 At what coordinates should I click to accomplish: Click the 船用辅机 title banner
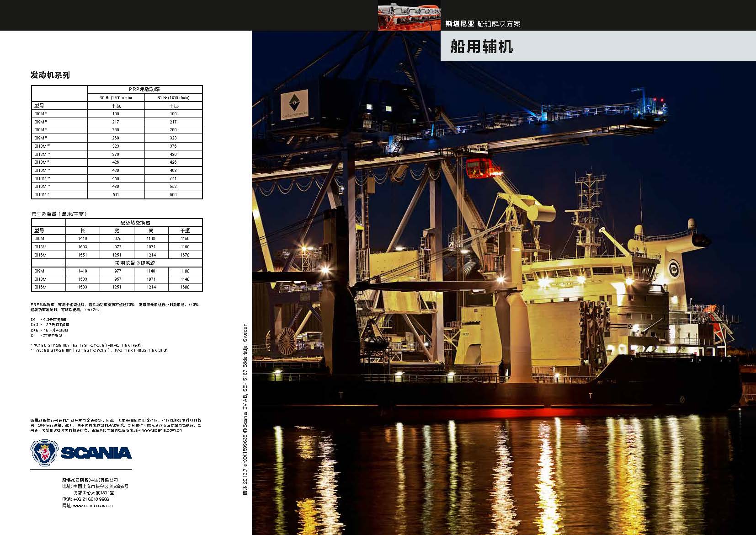[x=481, y=47]
